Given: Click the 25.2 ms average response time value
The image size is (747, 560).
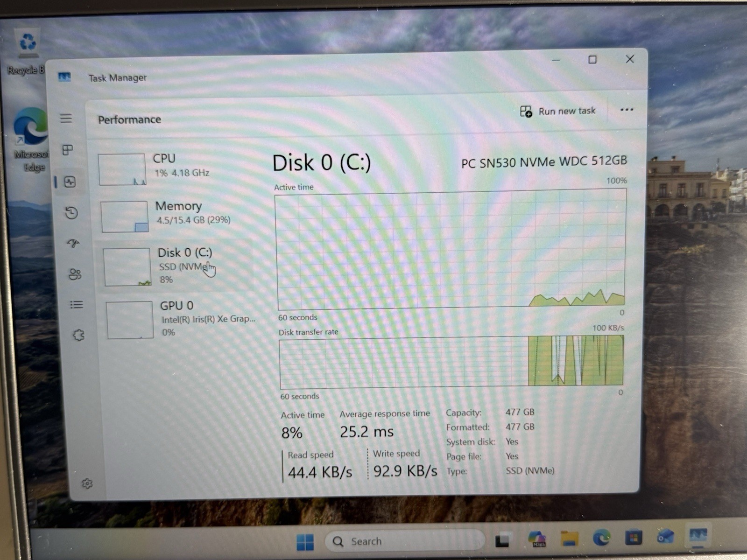Looking at the screenshot, I should coord(366,432).
